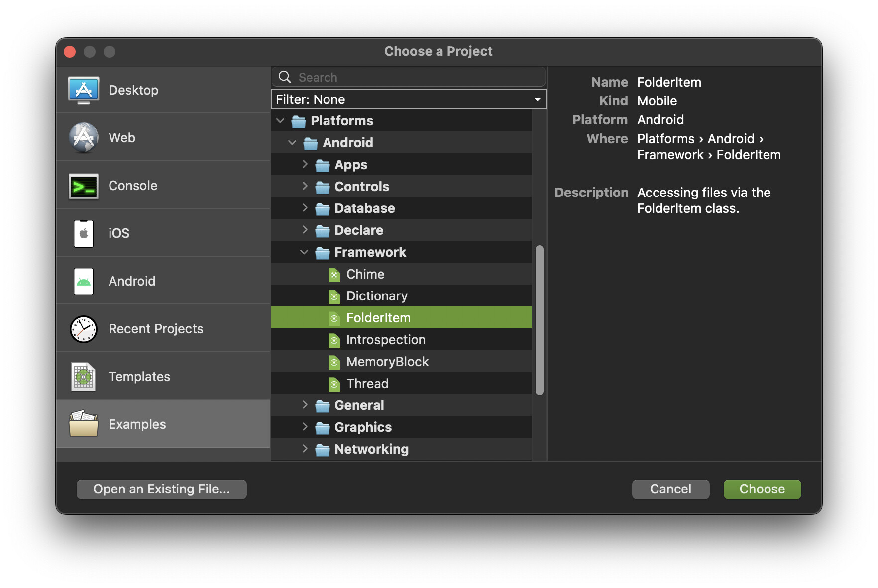Click the FolderItem project file icon
The width and height of the screenshot is (878, 588).
pyautogui.click(x=334, y=318)
